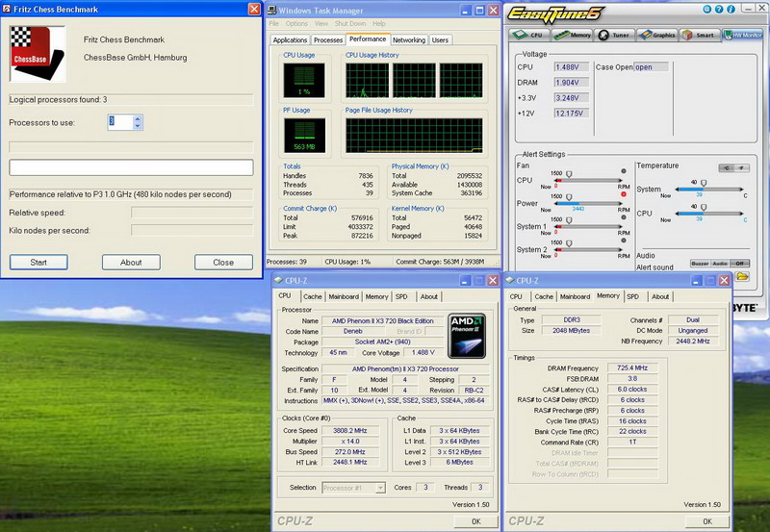Screen dimensions: 770x532
Task: Increase processors to use with up arrow
Action: coord(138,118)
